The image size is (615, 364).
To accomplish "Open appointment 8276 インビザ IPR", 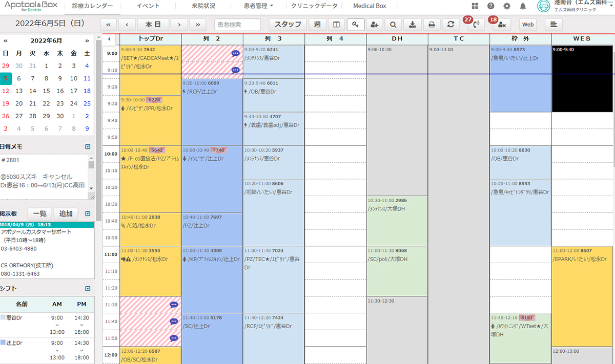I will [150, 120].
